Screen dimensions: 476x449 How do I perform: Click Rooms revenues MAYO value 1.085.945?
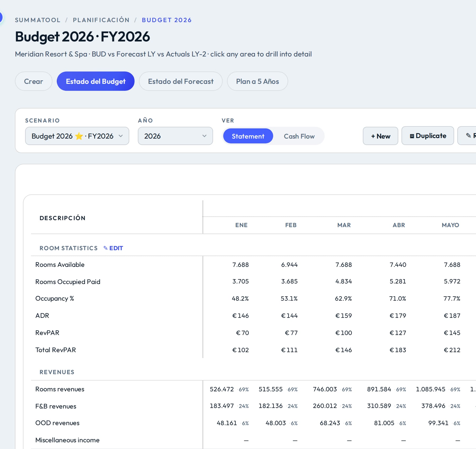click(x=431, y=389)
